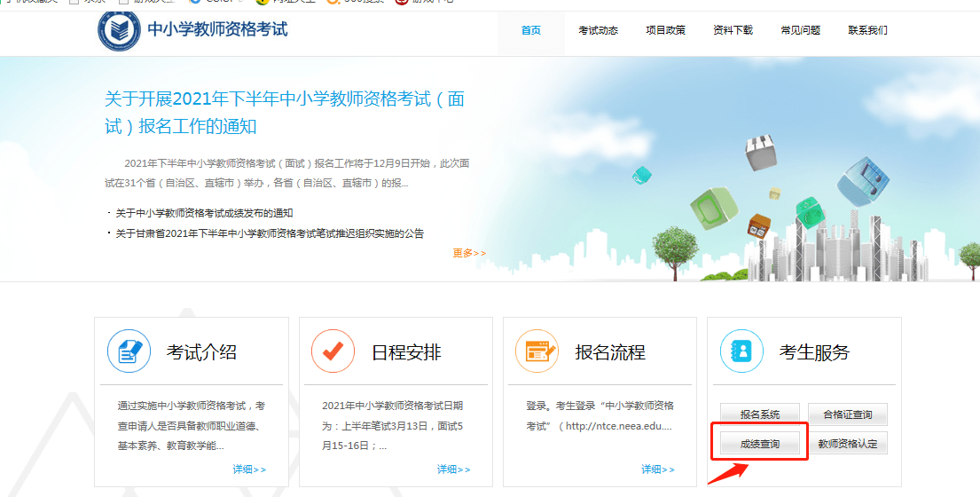Click the 考试介绍 notebook icon
Image resolution: width=980 pixels, height=497 pixels.
[129, 351]
